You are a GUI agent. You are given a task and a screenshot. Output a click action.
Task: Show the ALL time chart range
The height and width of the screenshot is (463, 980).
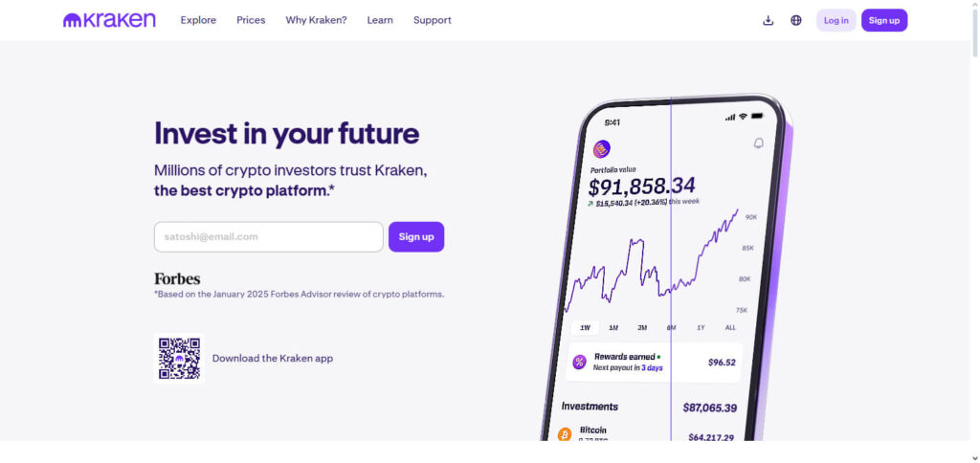pyautogui.click(x=730, y=327)
